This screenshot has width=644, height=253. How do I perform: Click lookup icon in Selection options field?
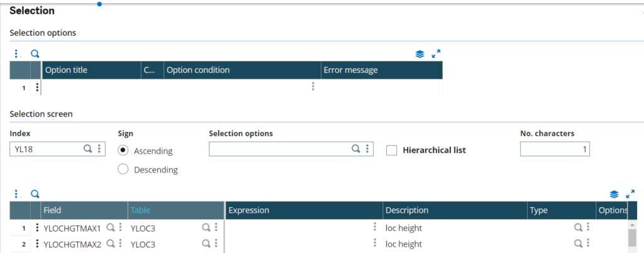[355, 149]
